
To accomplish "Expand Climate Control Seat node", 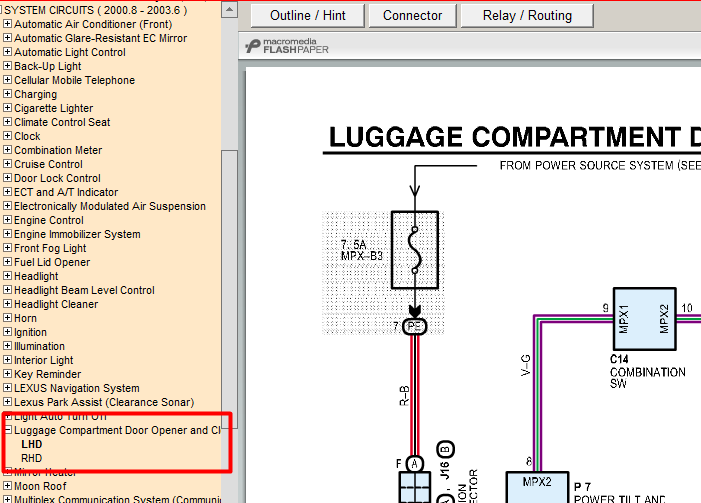I will pos(7,122).
